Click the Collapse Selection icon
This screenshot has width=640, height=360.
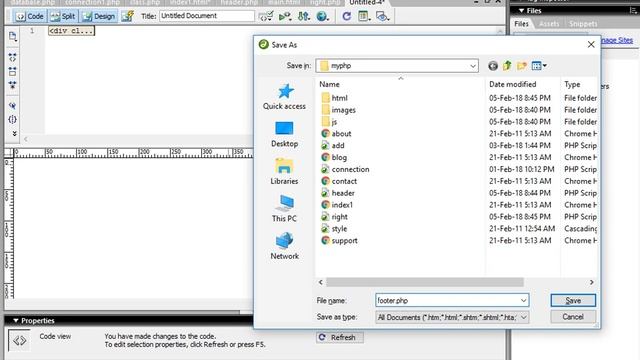13,71
